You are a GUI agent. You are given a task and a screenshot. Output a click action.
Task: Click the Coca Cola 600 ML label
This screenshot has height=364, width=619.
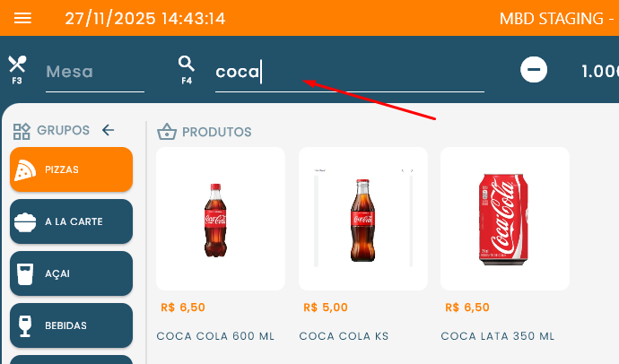tap(215, 336)
